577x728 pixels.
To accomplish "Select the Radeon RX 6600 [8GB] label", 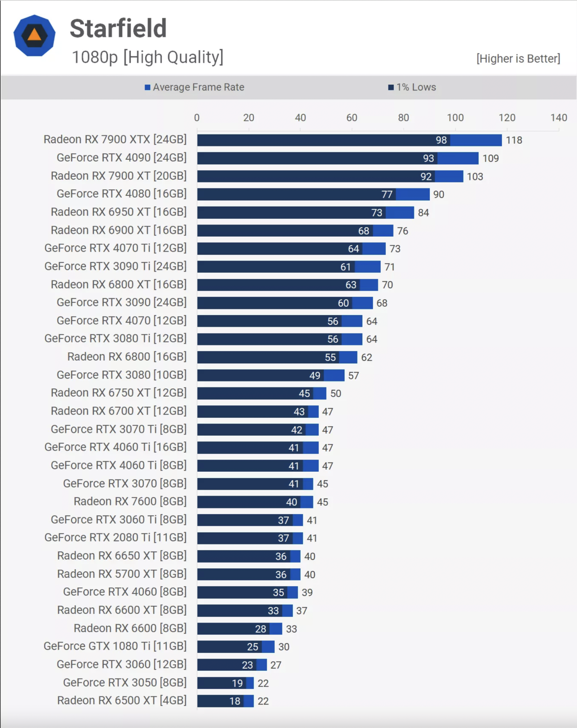I will tap(130, 628).
